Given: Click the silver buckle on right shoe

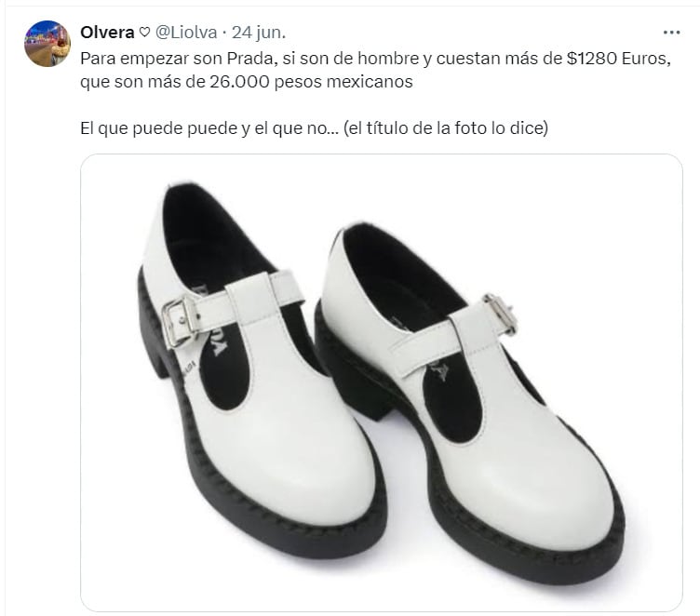Looking at the screenshot, I should [502, 314].
